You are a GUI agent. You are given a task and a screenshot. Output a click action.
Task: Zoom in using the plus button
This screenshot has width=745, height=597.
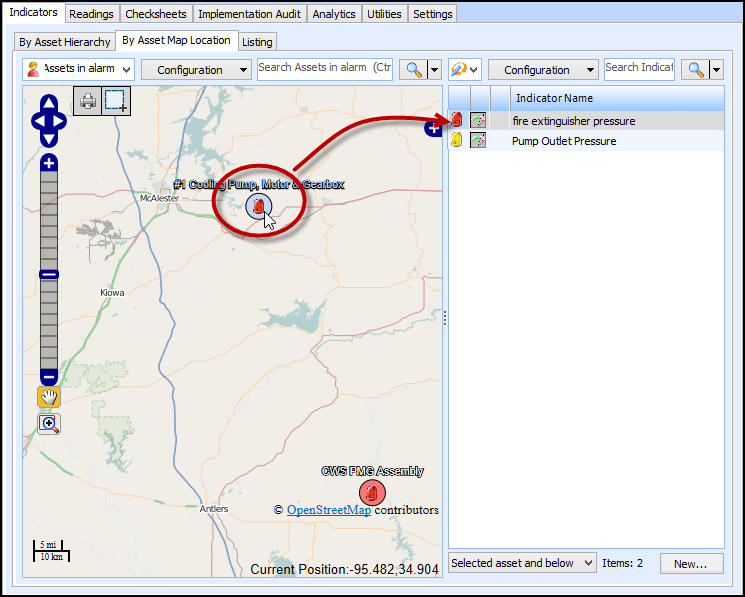48,163
